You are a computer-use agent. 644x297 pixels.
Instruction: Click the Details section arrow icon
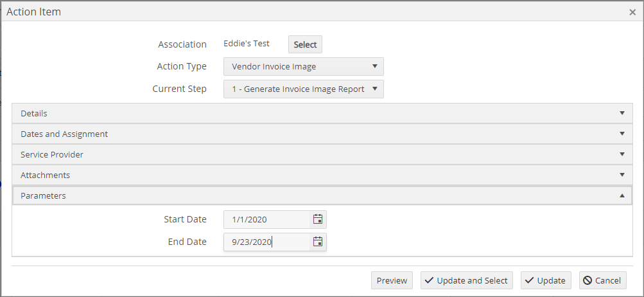tap(622, 113)
